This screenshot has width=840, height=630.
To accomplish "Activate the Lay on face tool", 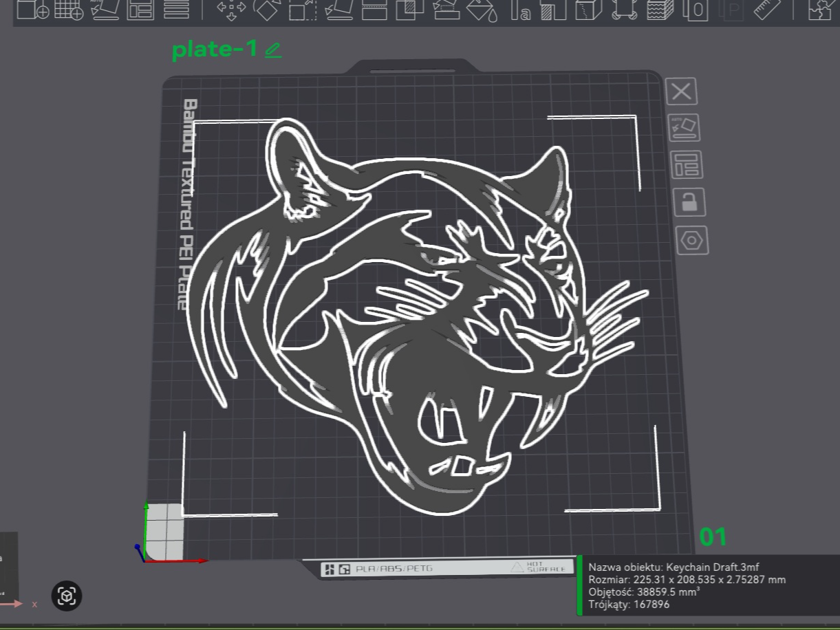I will [x=338, y=10].
